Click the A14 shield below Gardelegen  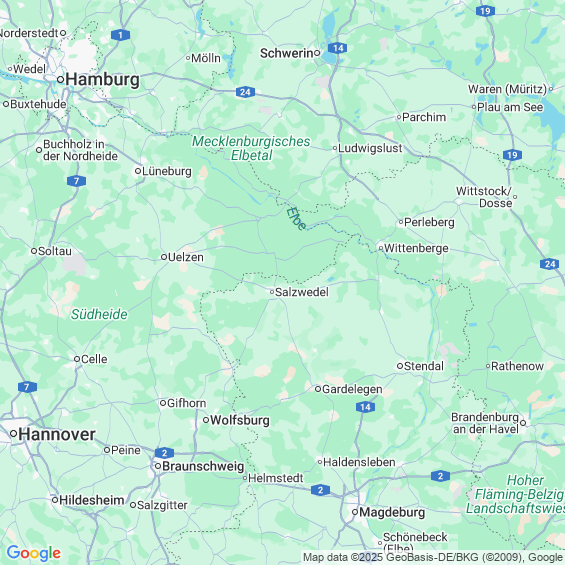[x=365, y=407]
